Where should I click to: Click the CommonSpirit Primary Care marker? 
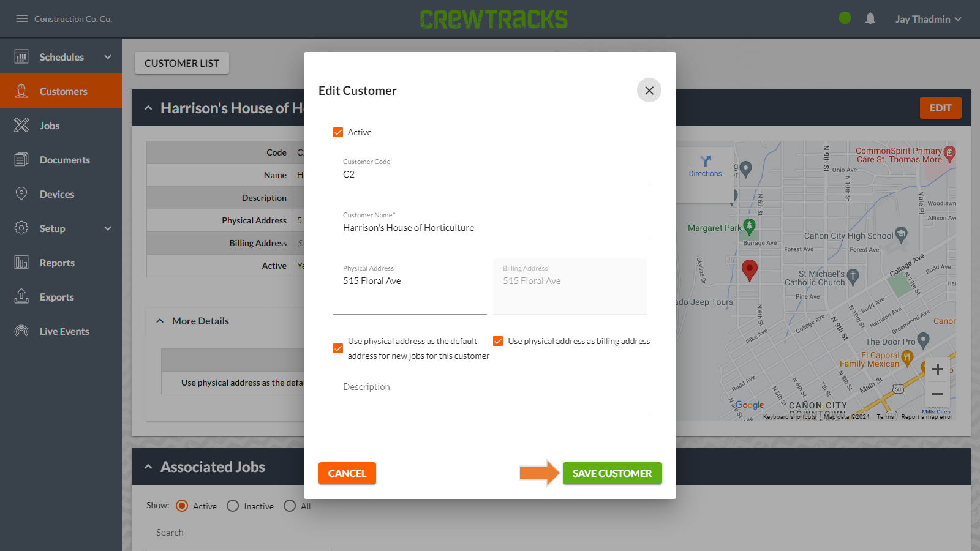pyautogui.click(x=950, y=154)
